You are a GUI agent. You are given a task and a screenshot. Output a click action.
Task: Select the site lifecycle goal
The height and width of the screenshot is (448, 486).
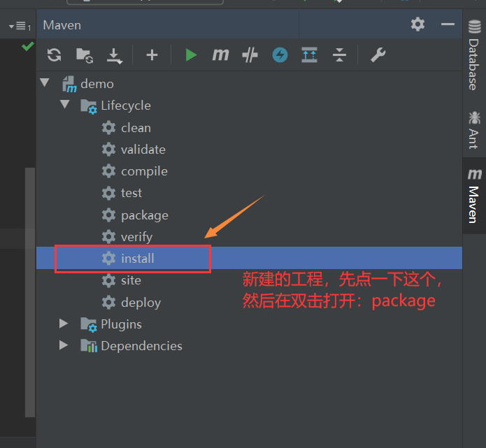point(249,280)
